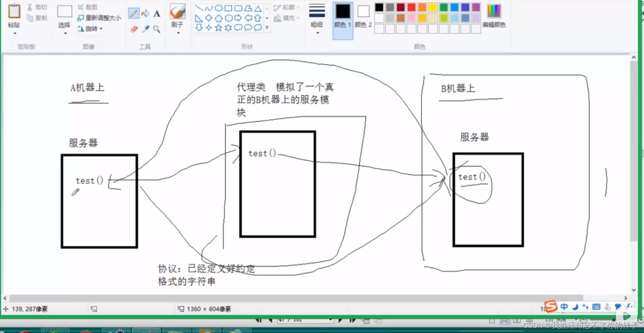Viewport: 644px width, 333px height.
Task: Choose the Curve shape
Action: (209, 8)
